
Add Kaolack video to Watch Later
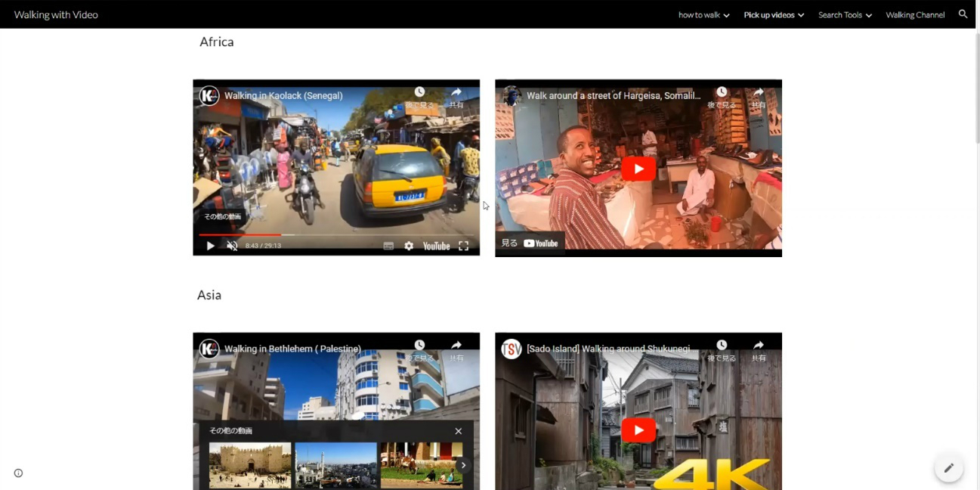point(419,96)
